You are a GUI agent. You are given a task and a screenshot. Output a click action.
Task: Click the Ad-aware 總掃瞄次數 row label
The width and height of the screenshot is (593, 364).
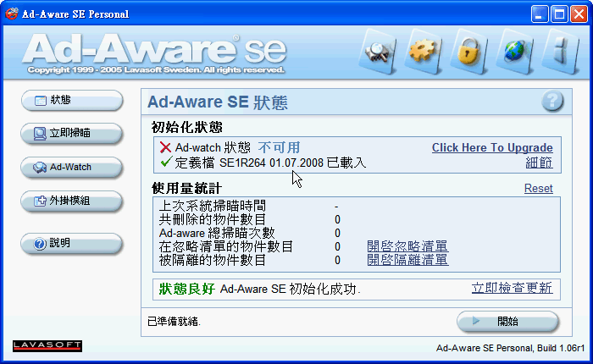coord(217,234)
